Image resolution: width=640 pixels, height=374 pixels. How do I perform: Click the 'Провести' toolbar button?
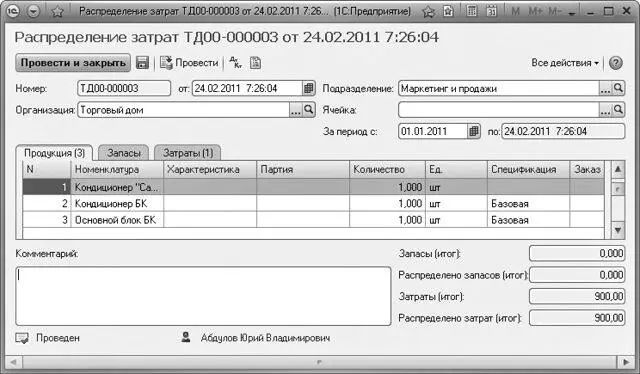(x=189, y=63)
